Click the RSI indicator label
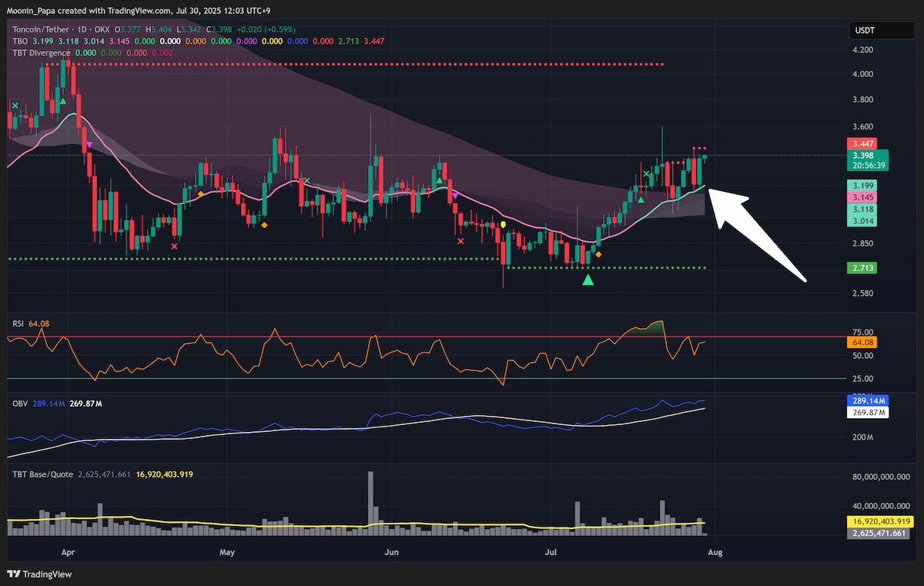This screenshot has width=924, height=586. tap(18, 323)
